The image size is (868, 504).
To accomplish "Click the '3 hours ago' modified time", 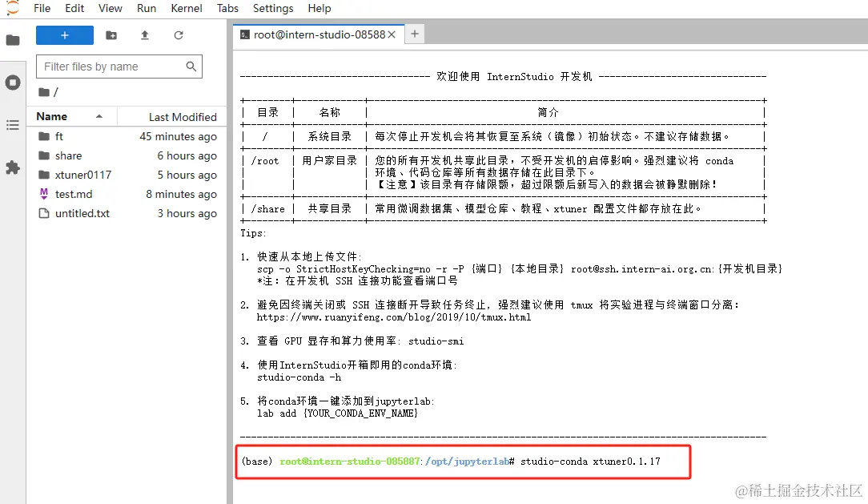I will 187,213.
